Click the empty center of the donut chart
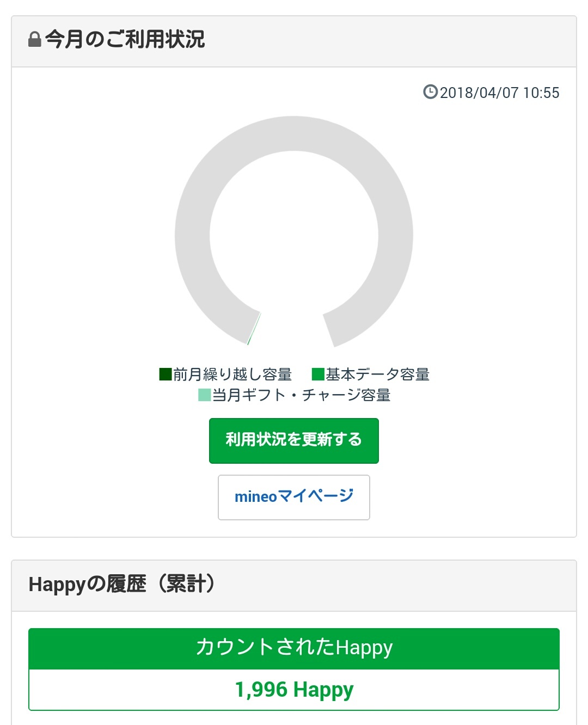The width and height of the screenshot is (588, 725). [x=294, y=235]
